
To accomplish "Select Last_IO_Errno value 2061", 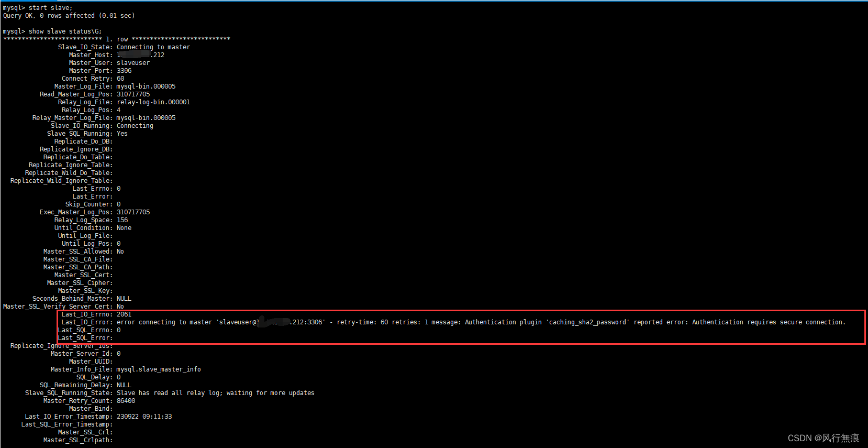I will coord(124,314).
